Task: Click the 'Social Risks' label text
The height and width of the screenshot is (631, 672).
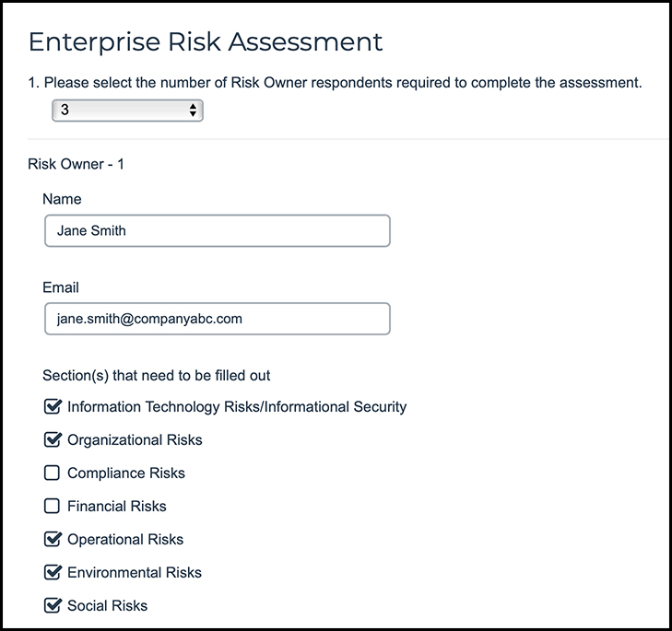Action: pyautogui.click(x=107, y=605)
